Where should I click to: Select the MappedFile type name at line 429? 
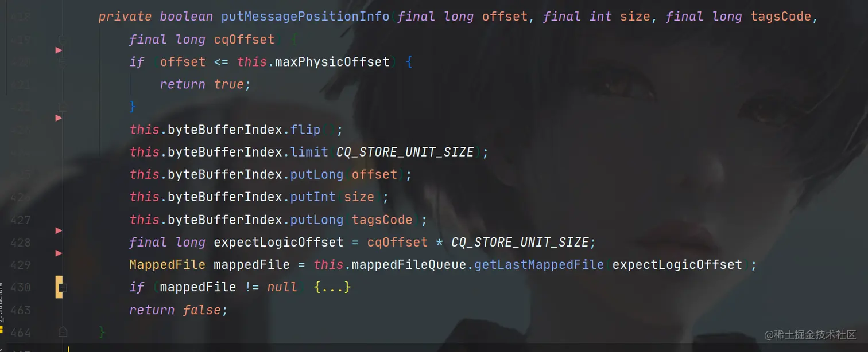tap(167, 264)
